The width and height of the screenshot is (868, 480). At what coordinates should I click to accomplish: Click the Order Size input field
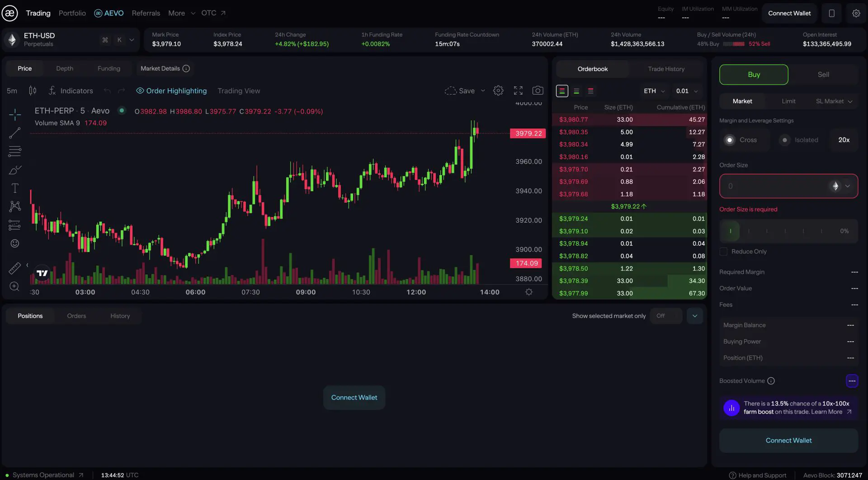point(788,186)
